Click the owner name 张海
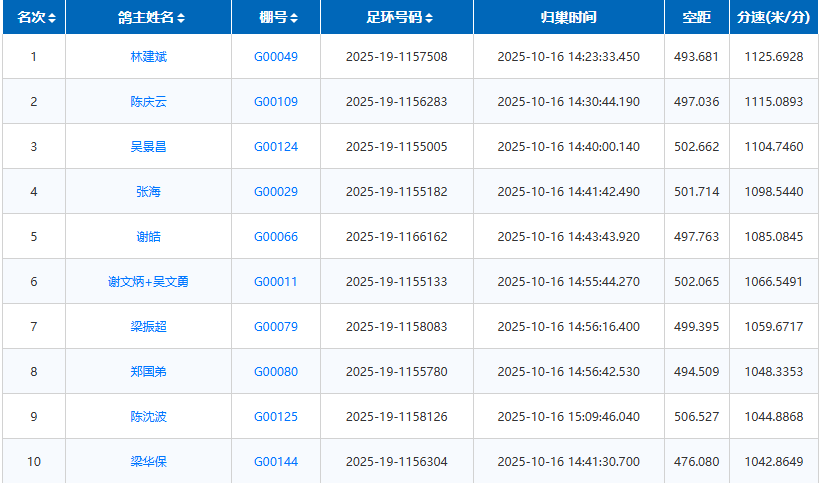Screen dimensions: 819x483 pos(148,192)
